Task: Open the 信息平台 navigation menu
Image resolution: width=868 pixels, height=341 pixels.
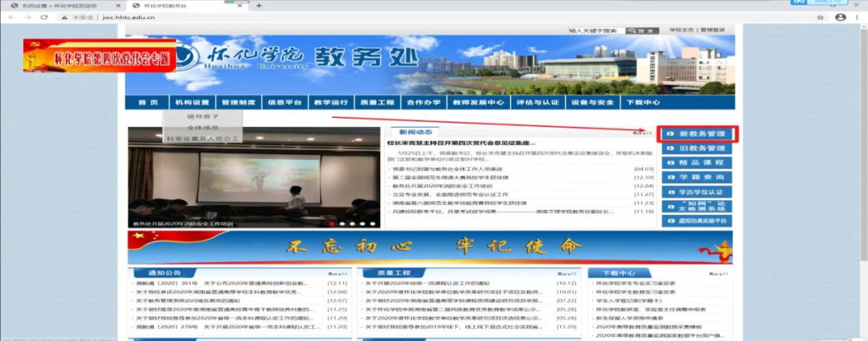Action: [285, 102]
